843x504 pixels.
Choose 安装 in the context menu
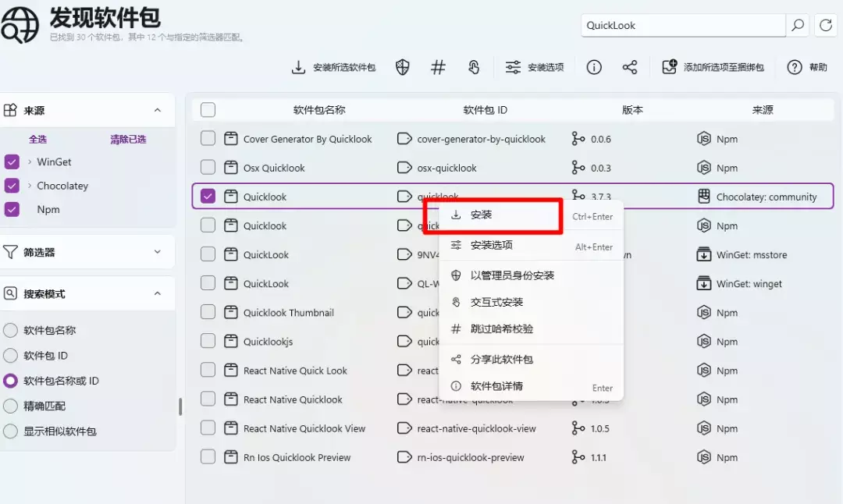(532, 215)
